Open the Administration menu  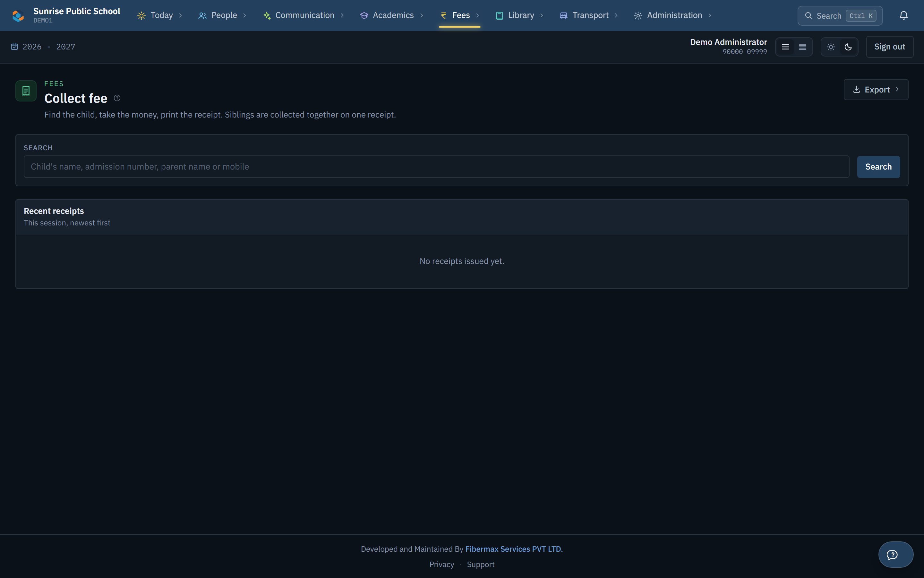[x=672, y=15]
